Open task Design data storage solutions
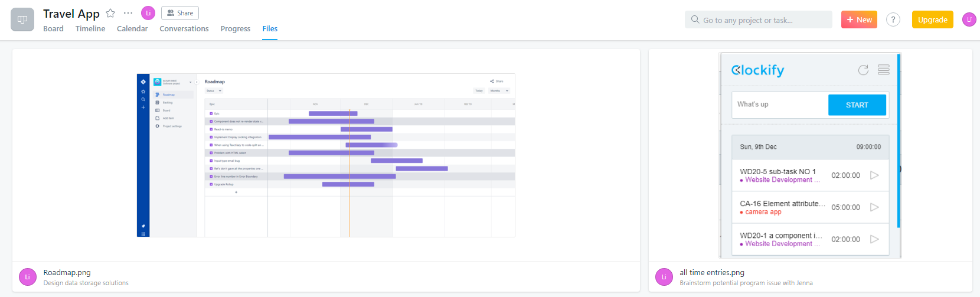 pos(86,283)
